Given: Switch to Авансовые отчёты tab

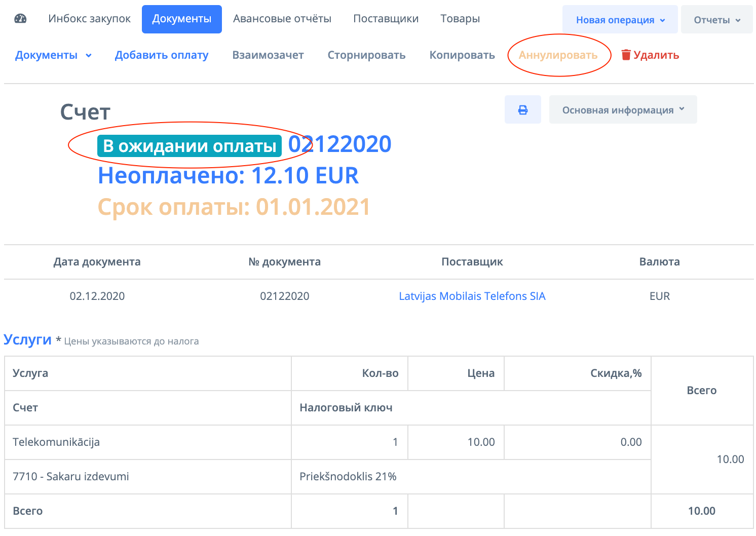Looking at the screenshot, I should pyautogui.click(x=282, y=19).
